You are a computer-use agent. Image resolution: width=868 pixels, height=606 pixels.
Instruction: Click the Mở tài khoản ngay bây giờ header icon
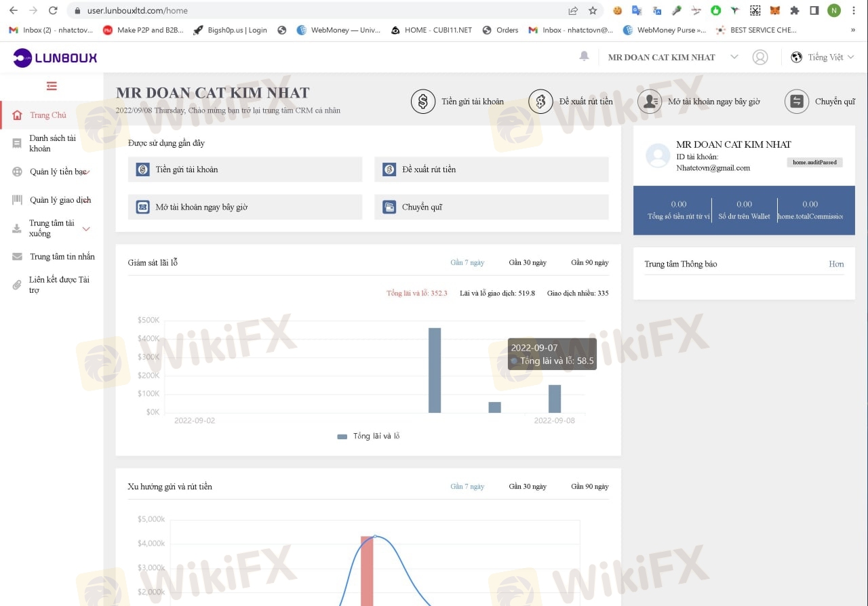(x=650, y=102)
